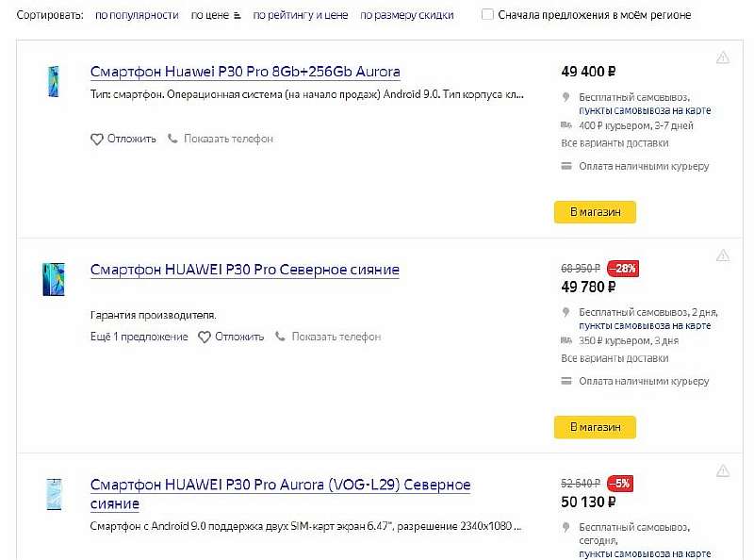This screenshot has height=560, width=754.
Task: Click phone icon in second offer
Action: (280, 337)
